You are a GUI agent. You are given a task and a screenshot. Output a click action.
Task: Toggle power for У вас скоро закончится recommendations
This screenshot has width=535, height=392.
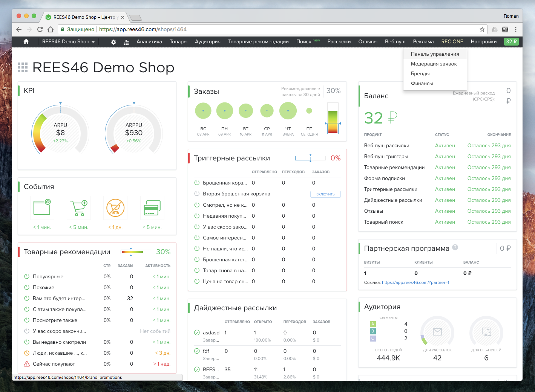27,331
